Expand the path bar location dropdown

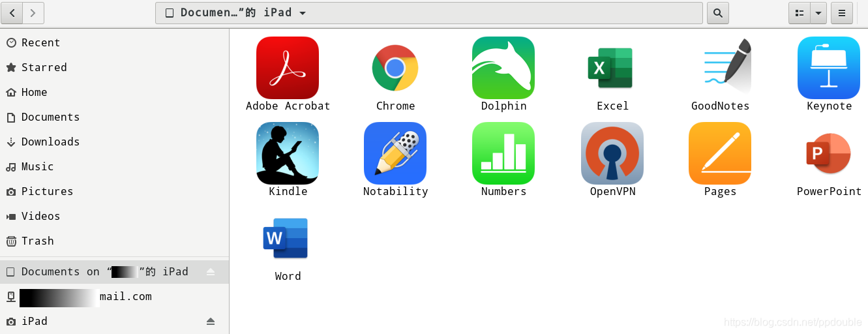(x=303, y=13)
